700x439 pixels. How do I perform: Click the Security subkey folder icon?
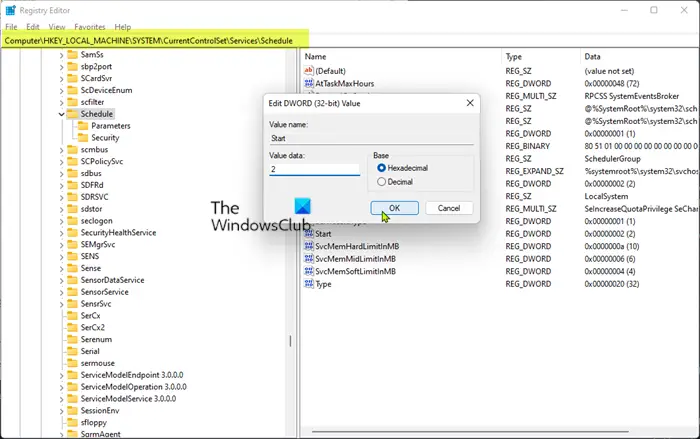[x=83, y=138]
